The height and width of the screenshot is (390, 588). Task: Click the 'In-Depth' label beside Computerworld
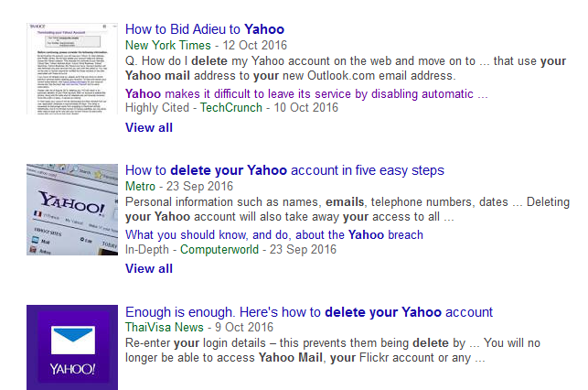pos(147,250)
